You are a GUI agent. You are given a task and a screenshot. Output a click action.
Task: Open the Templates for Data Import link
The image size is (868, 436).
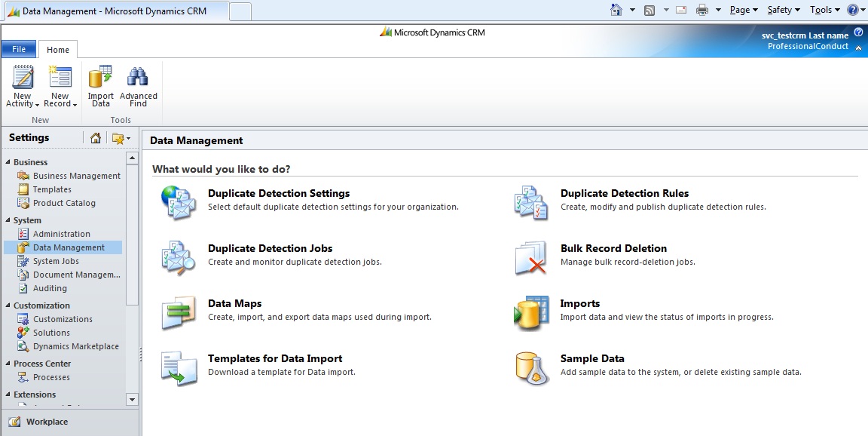[275, 358]
